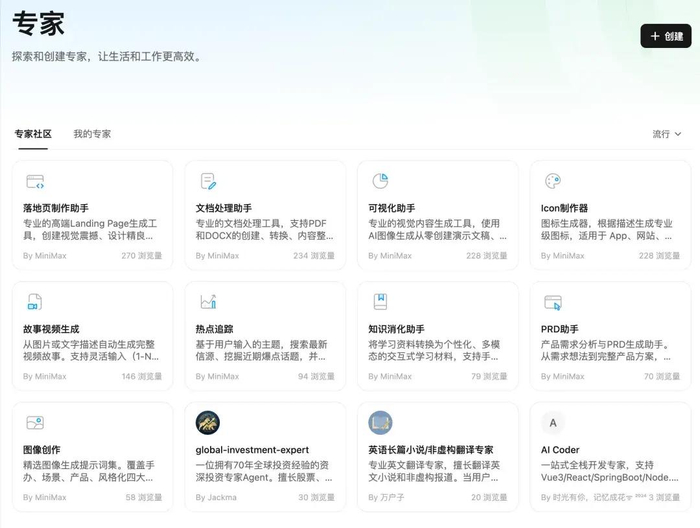Click the 落地页制作助手 card icon

(x=35, y=182)
